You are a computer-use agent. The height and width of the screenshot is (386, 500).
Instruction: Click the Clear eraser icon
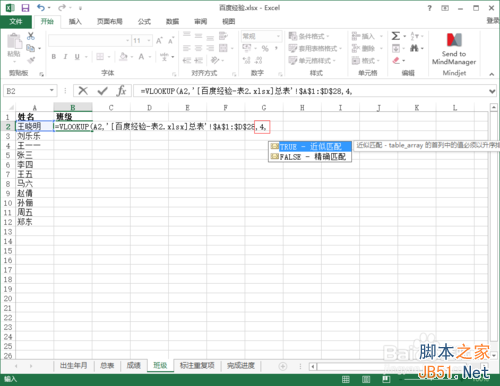point(396,60)
